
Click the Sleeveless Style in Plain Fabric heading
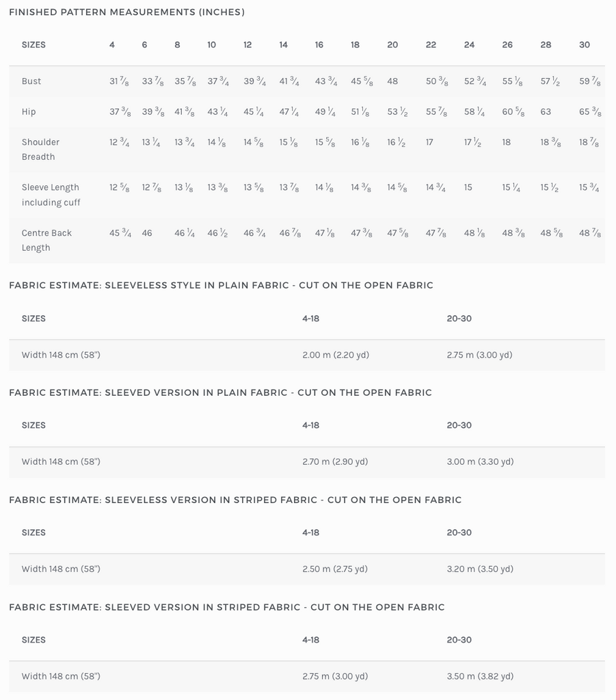tap(222, 286)
